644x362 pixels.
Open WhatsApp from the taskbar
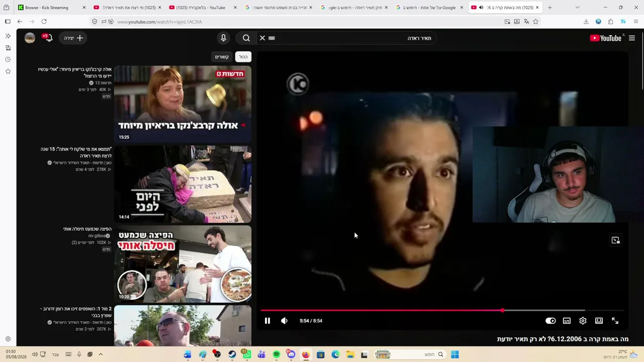click(247, 354)
